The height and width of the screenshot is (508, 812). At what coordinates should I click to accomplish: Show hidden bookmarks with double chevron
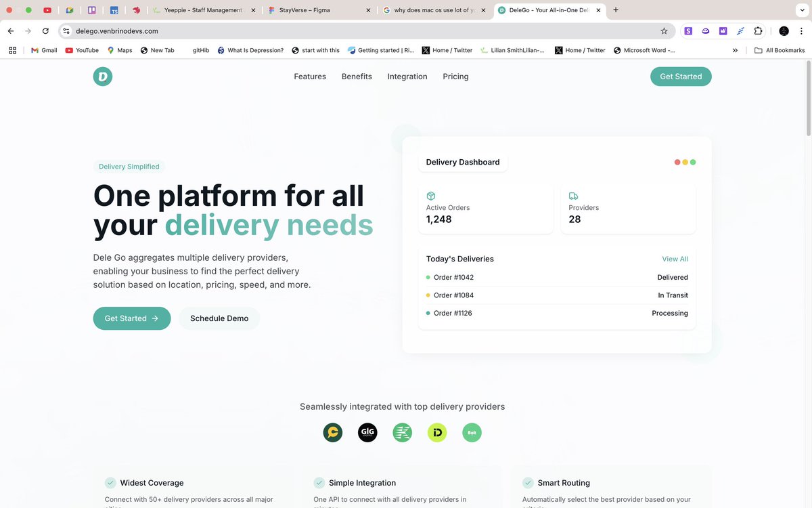[x=735, y=50]
